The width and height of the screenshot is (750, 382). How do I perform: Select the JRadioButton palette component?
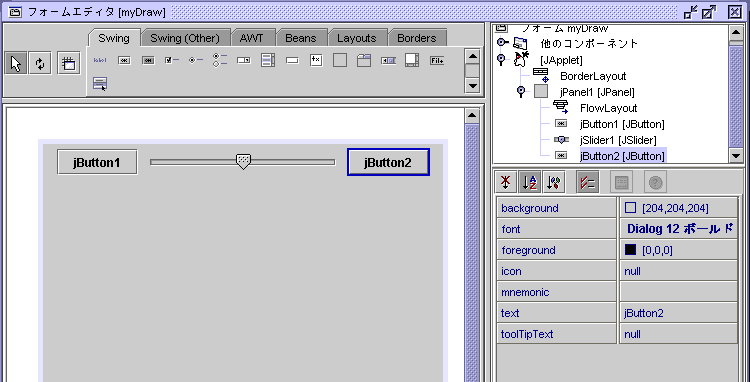196,60
